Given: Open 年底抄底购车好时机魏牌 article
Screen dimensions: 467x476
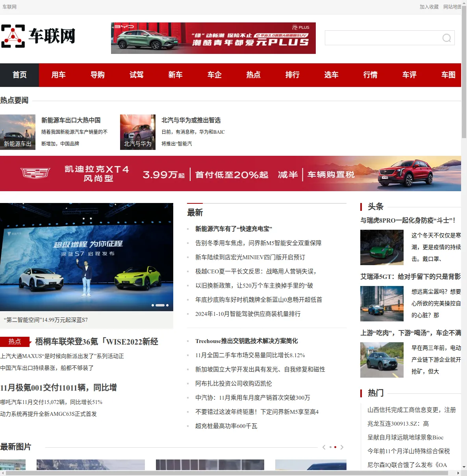Looking at the screenshot, I should point(259,300).
